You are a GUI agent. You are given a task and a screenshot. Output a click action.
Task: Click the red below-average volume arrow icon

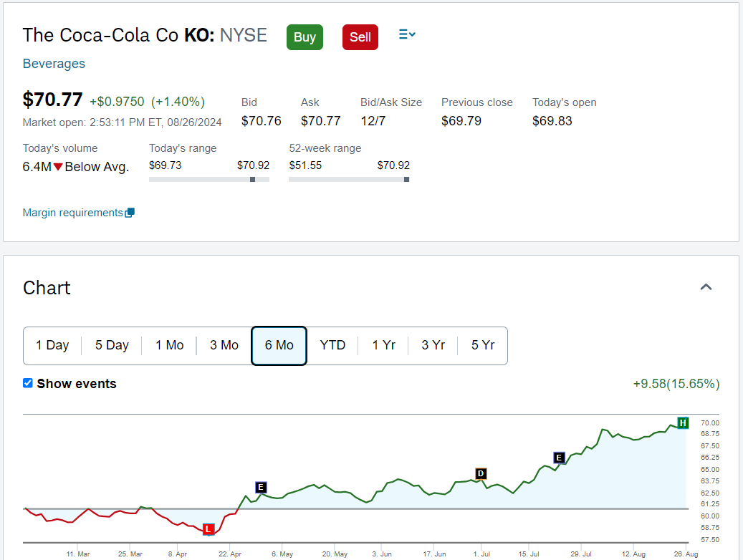tap(58, 167)
